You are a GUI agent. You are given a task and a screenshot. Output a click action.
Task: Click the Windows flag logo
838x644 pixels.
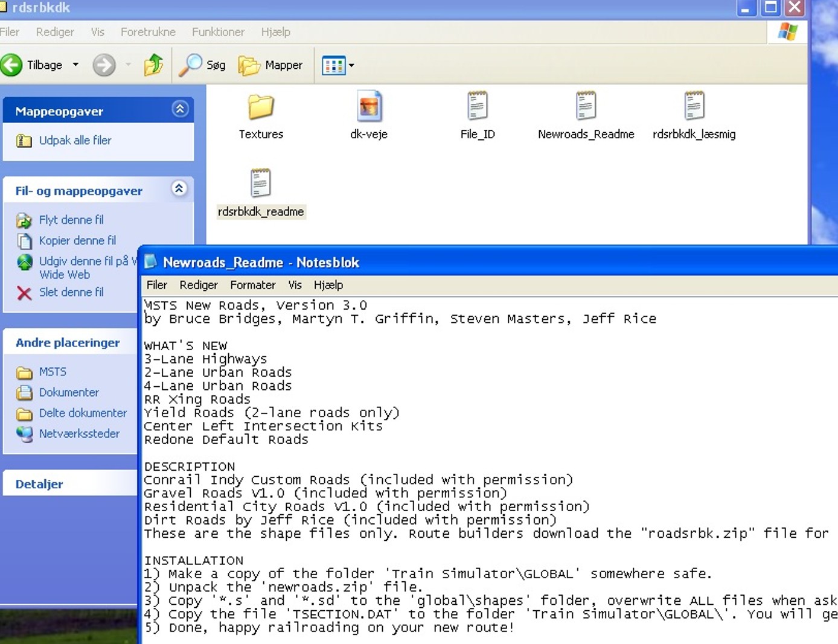(788, 31)
